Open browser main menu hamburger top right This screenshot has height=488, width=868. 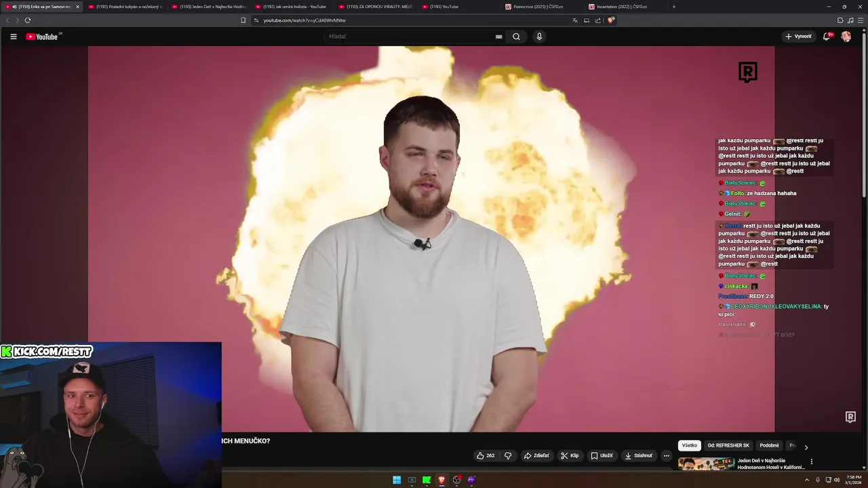(860, 20)
